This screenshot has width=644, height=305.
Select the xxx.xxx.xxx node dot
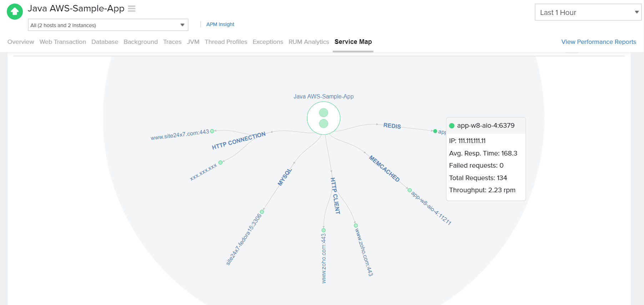pyautogui.click(x=221, y=162)
